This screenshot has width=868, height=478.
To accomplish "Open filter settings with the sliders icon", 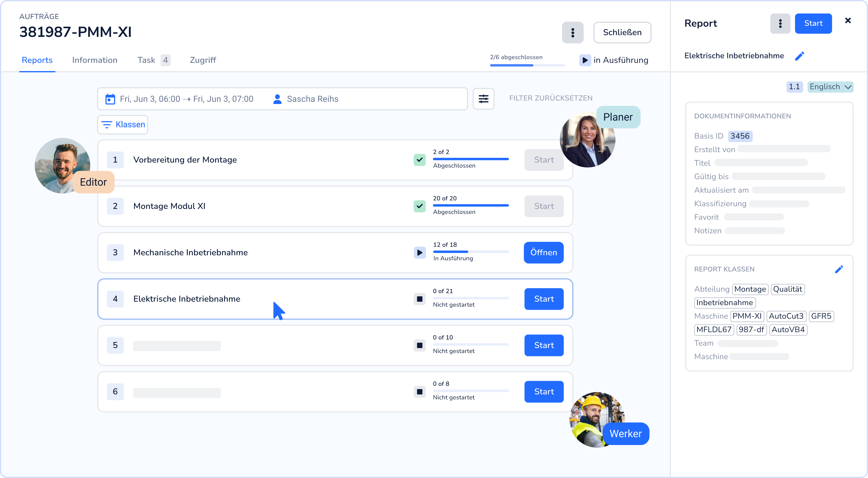I will 483,99.
